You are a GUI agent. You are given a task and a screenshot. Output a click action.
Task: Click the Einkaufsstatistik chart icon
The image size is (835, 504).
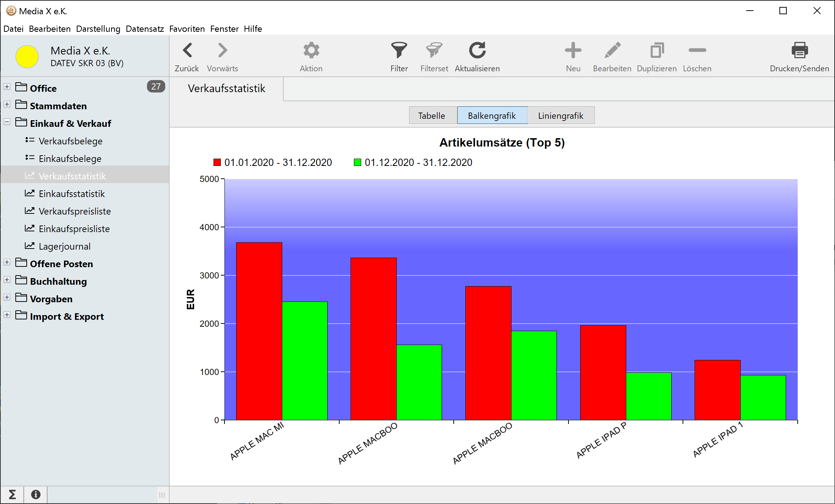pos(30,193)
